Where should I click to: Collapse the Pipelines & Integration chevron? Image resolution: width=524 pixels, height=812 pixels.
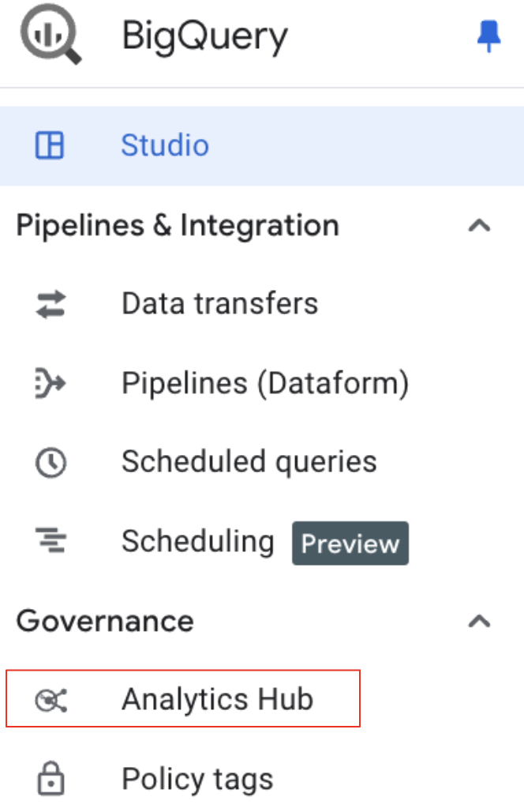[x=479, y=226]
